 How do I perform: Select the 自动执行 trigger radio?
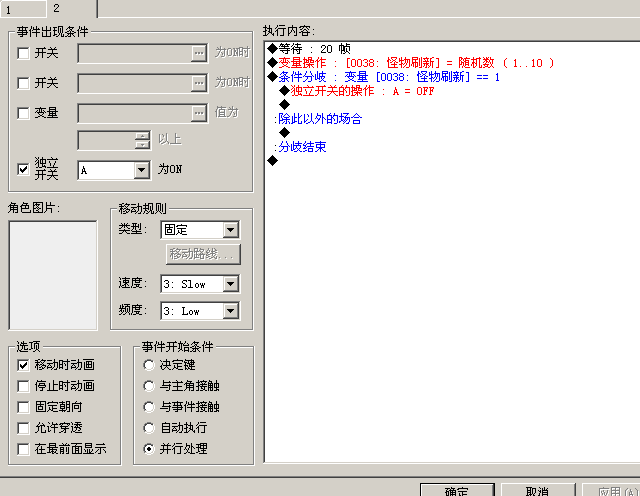pos(149,428)
